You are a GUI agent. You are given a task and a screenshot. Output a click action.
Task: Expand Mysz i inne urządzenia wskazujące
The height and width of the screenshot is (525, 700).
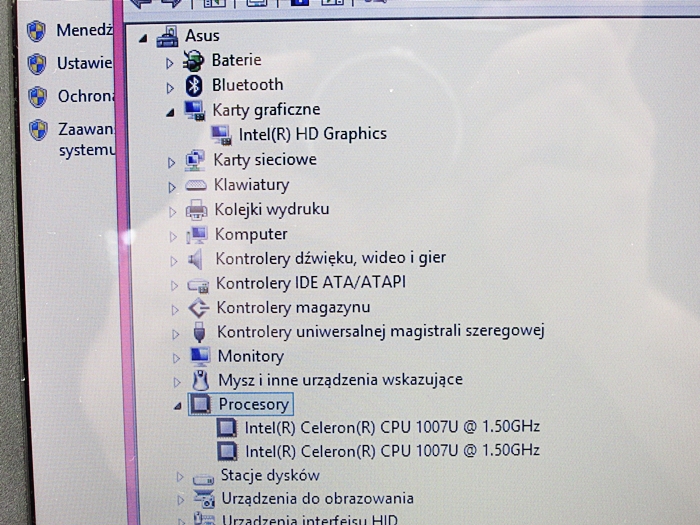[177, 382]
